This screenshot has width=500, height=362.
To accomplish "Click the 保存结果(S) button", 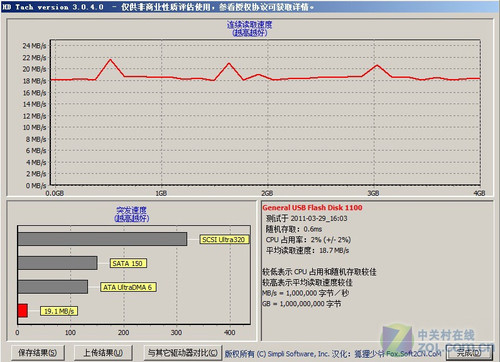I will [37, 353].
